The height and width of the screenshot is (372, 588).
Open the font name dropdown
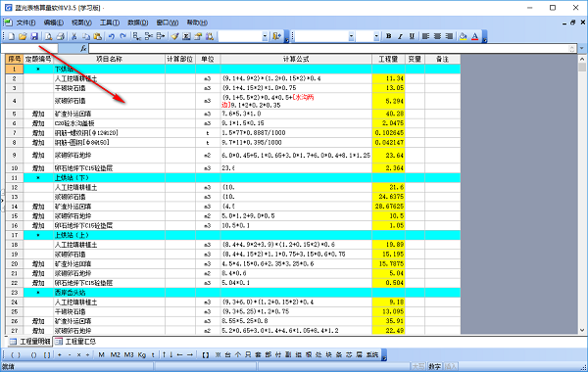352,36
